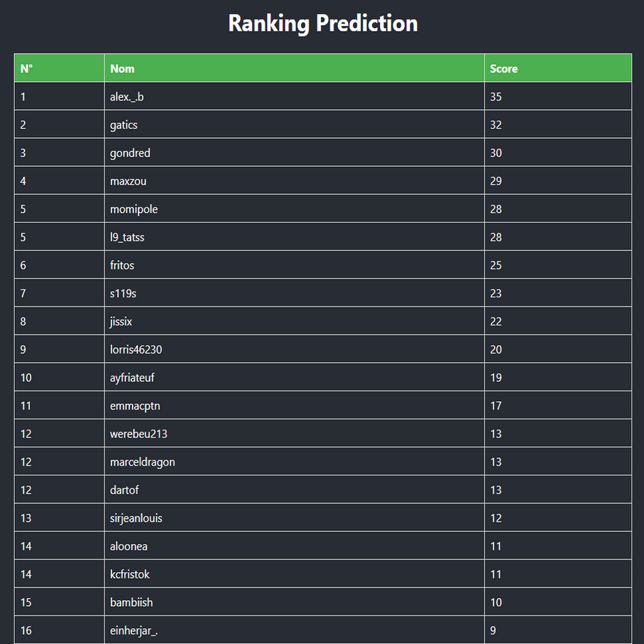Select momipole in the table
644x644 pixels.
pyautogui.click(x=134, y=209)
